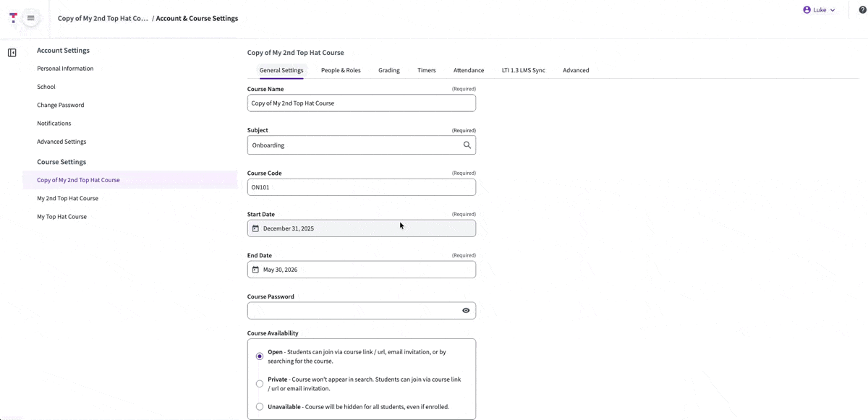The height and width of the screenshot is (420, 868).
Task: Select My Top Hat Course in the sidebar
Action: click(61, 216)
